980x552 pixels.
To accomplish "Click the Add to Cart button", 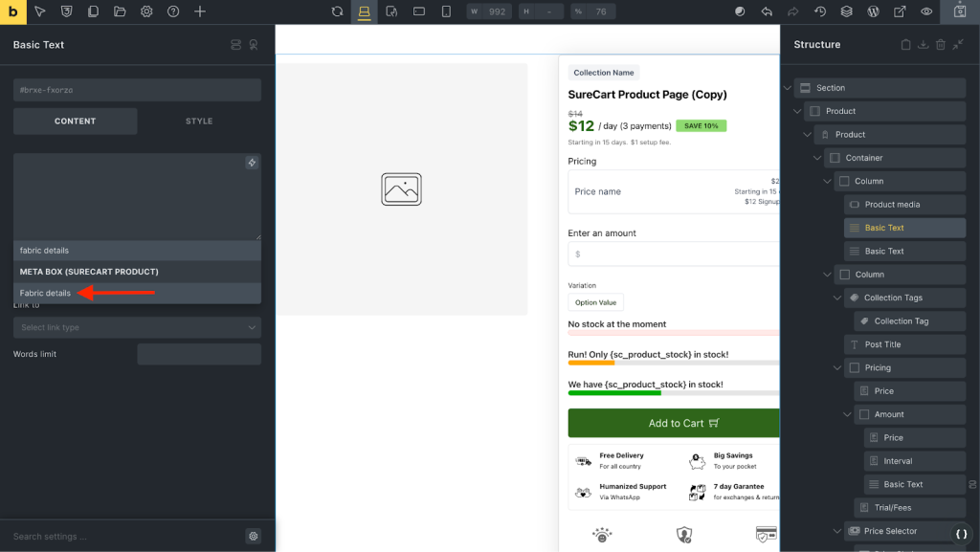I will [675, 423].
